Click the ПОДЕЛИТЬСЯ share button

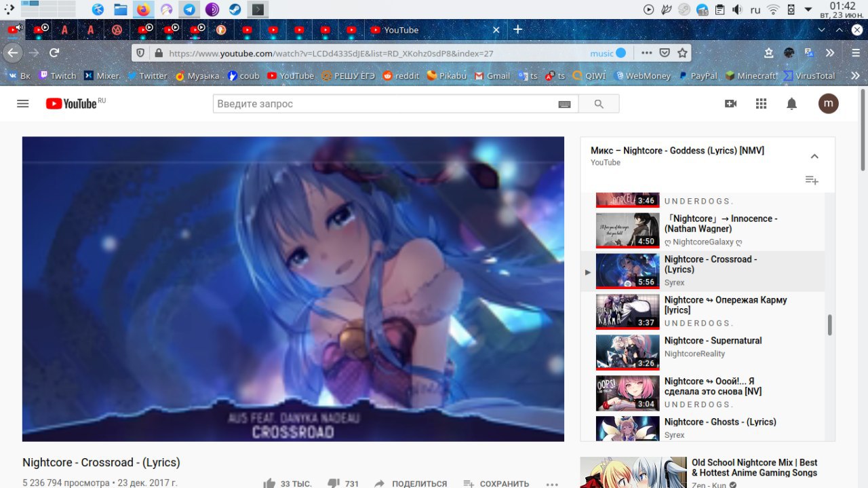(x=410, y=484)
